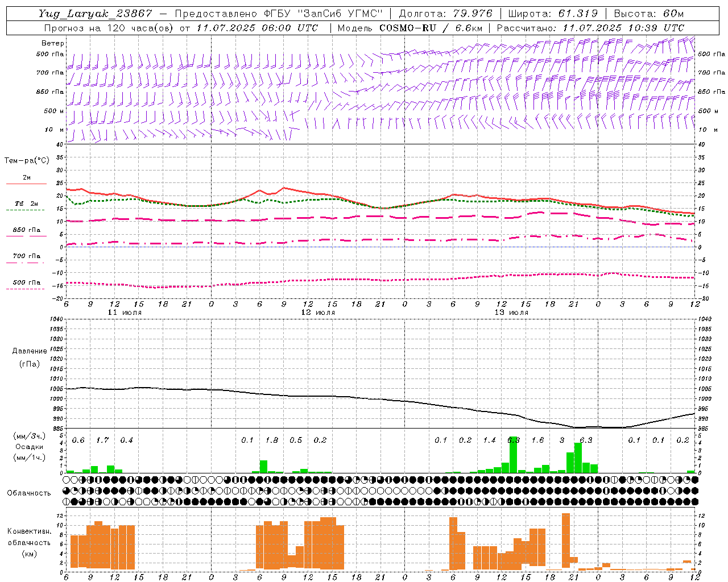The image size is (728, 582).
Task: Select the Облачность cloud cover label
Action: click(29, 493)
